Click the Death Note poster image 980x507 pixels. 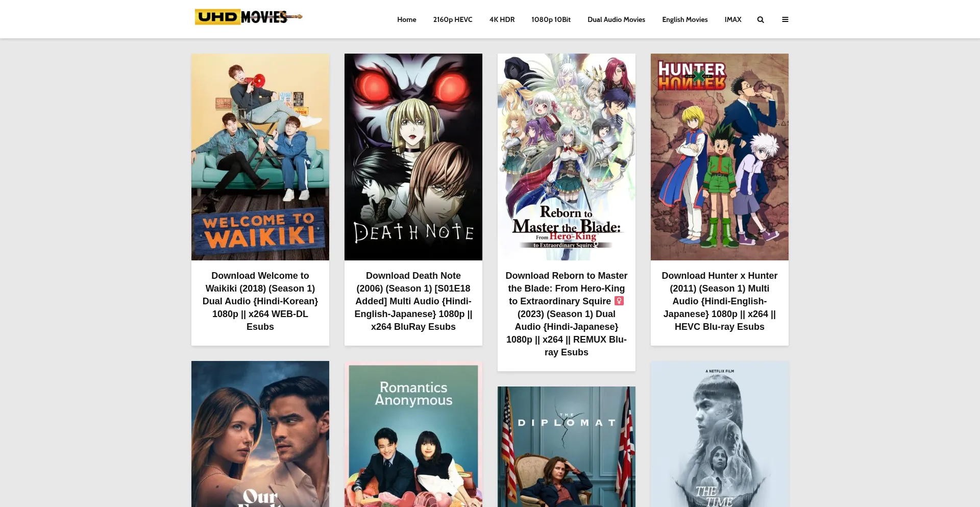click(413, 157)
